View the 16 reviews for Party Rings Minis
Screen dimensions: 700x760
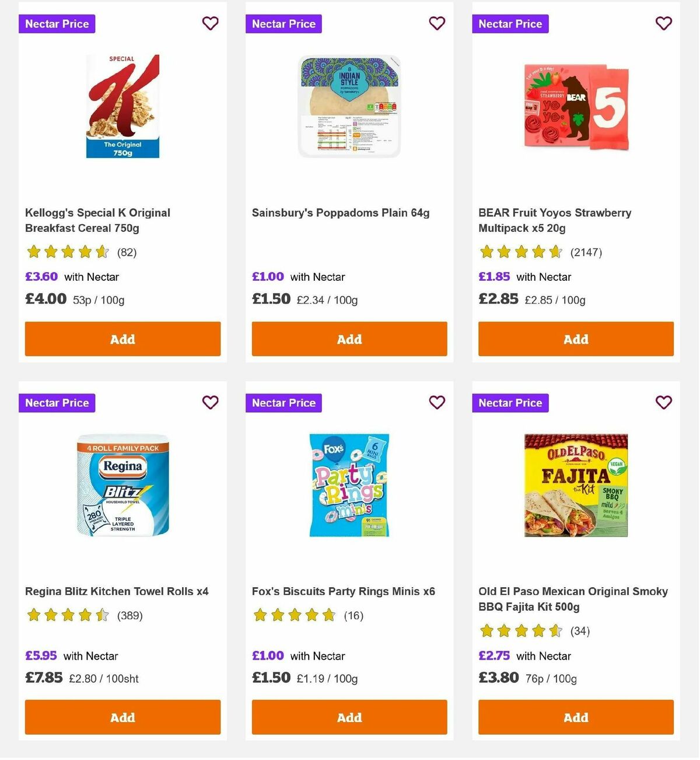coord(354,615)
